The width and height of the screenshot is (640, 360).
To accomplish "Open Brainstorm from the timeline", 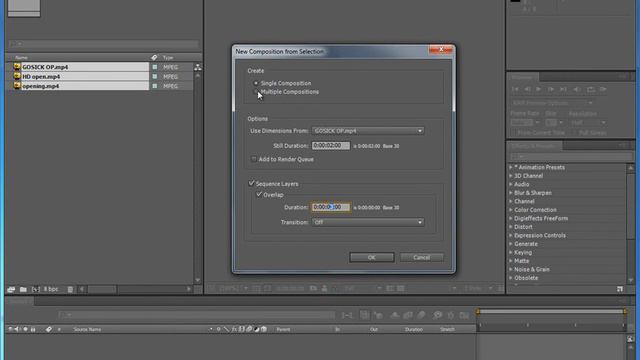I will pyautogui.click(x=437, y=315).
